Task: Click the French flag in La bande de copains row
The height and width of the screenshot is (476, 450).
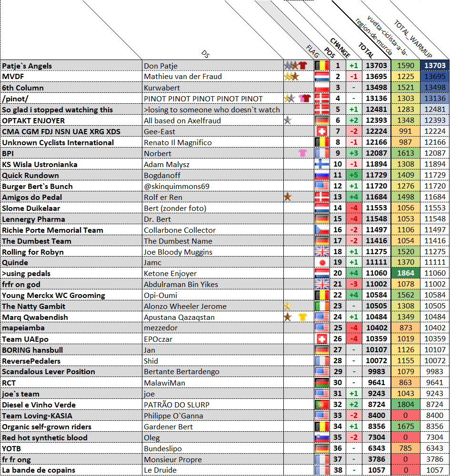Action: (x=321, y=470)
